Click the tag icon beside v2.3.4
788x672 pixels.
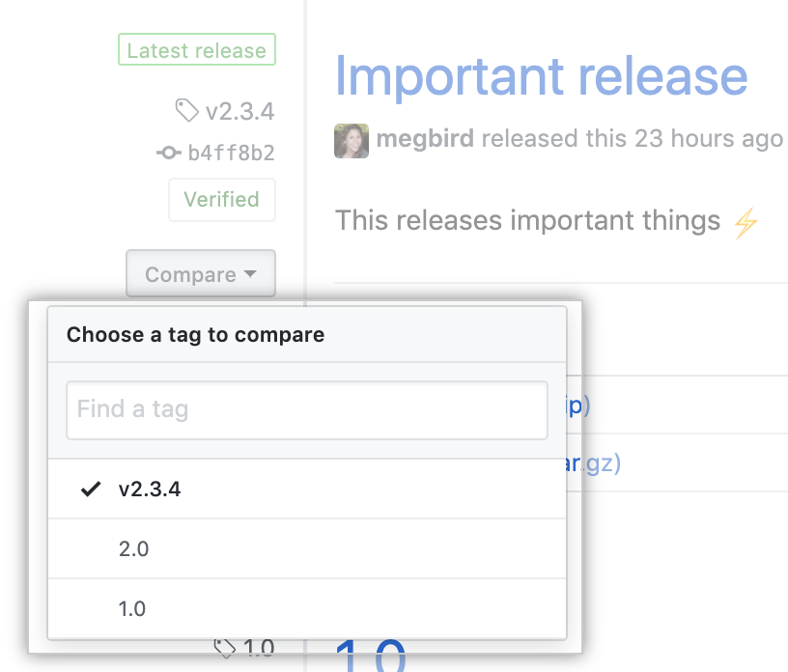tap(187, 111)
